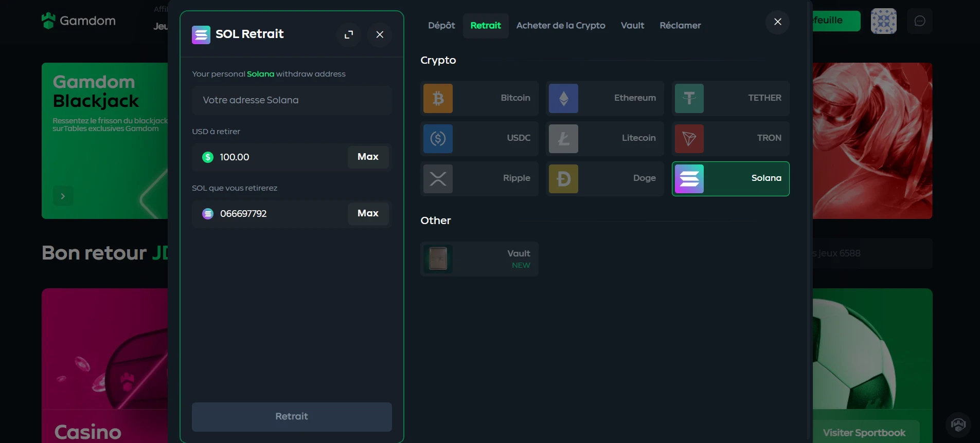Click the green wallet button
The image size is (980, 443).
[836, 21]
